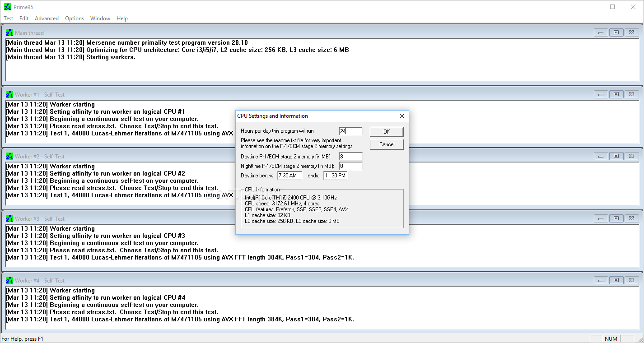Close the Main thread child window

(x=632, y=32)
